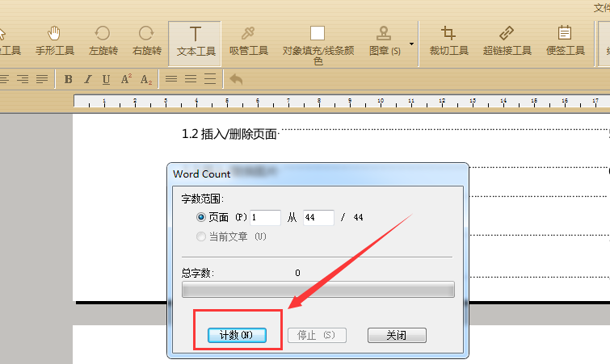Select the Stamp tool (图章)

point(385,41)
